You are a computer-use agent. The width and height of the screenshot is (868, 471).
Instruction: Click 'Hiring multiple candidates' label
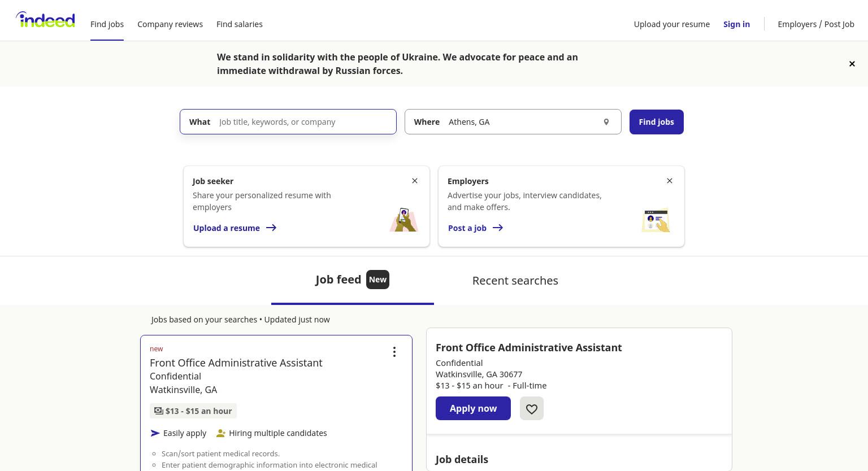click(278, 433)
